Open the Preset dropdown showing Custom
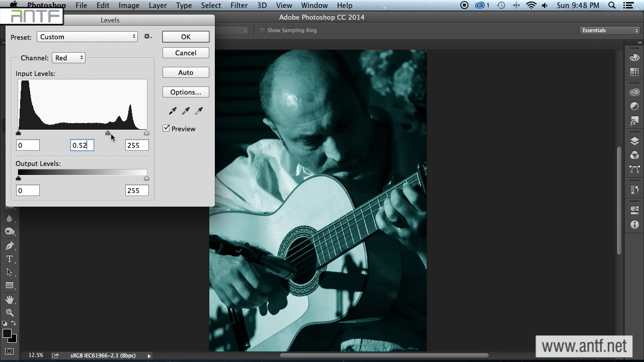This screenshot has width=644, height=362. (x=87, y=37)
